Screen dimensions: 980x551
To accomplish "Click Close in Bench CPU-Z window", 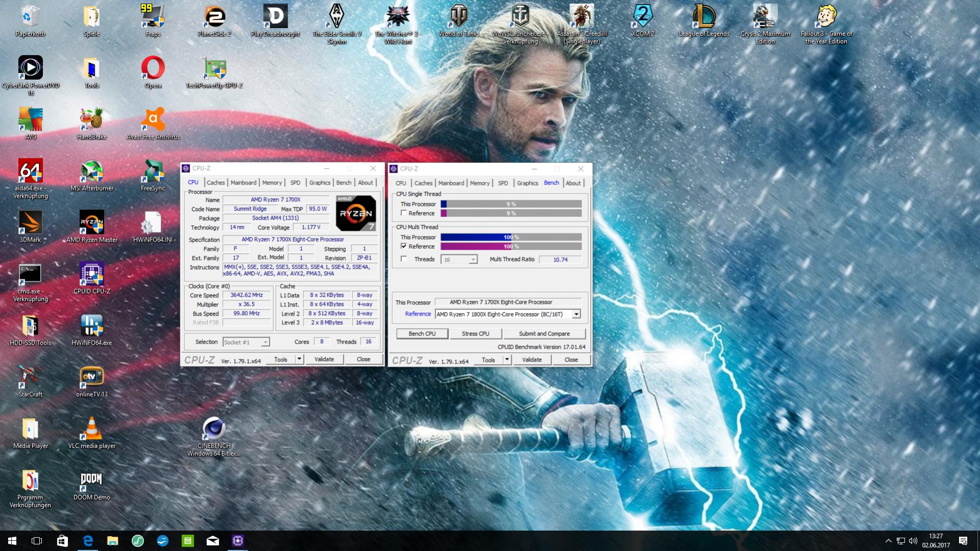I will point(571,360).
